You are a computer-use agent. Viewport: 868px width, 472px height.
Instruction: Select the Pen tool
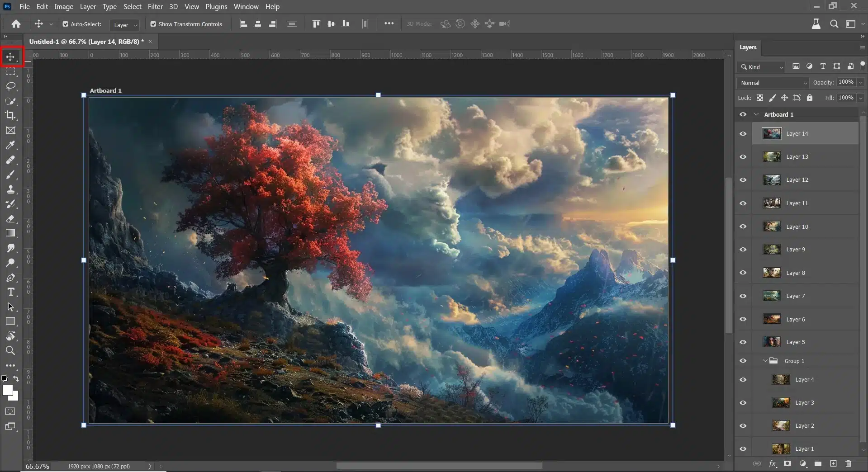click(10, 278)
